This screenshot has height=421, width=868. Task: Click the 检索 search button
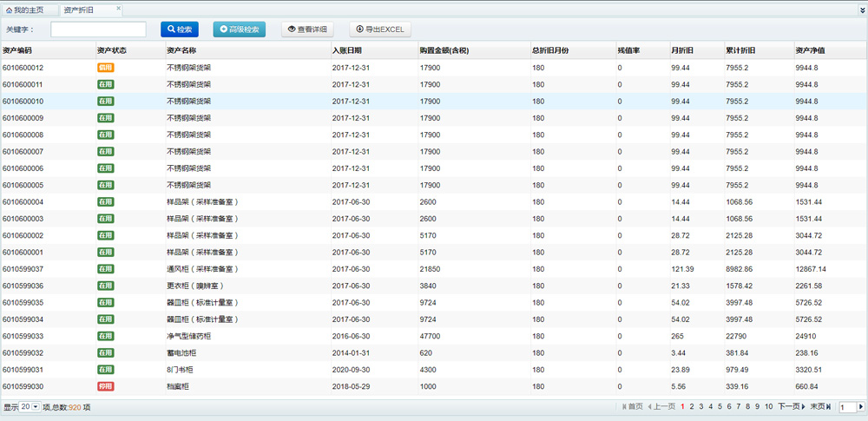[x=180, y=30]
